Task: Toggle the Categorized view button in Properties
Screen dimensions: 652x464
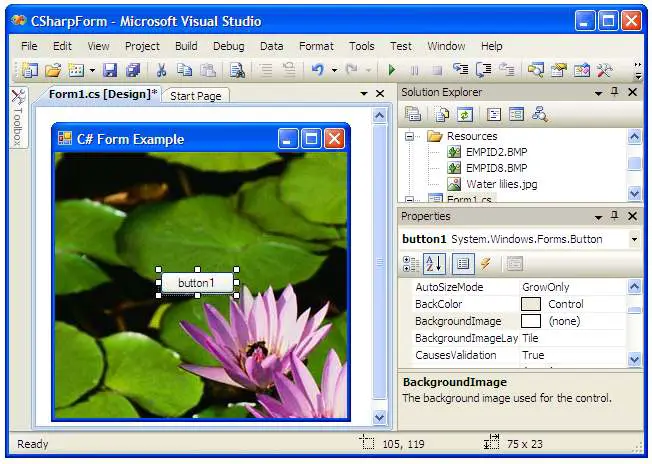Action: tap(411, 264)
